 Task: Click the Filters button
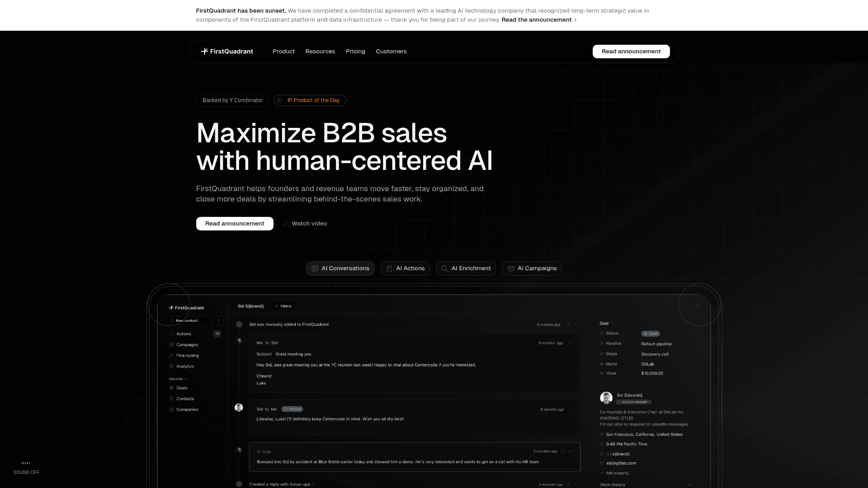(x=283, y=306)
